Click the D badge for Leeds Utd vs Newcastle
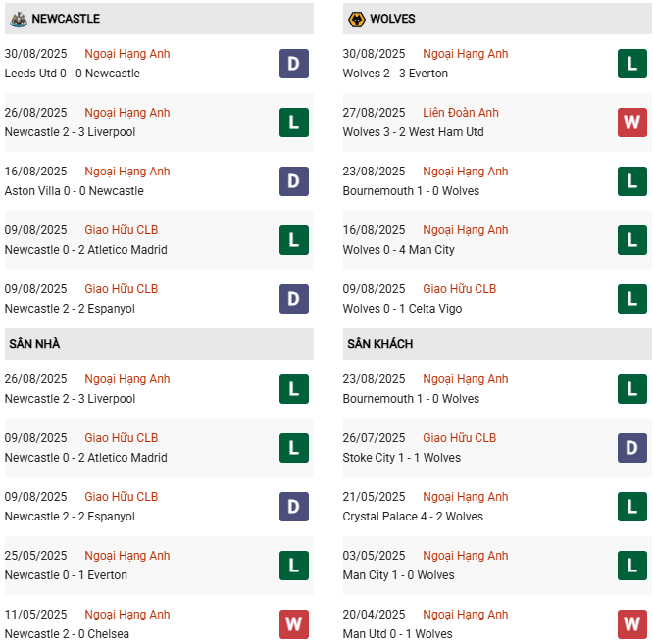This screenshot has width=653, height=644. (294, 64)
